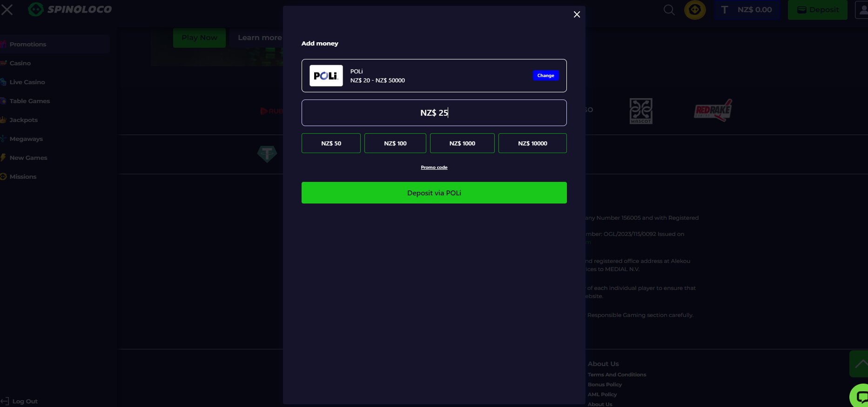Click the Spinoloco logo
The height and width of the screenshot is (407, 868).
pos(70,9)
